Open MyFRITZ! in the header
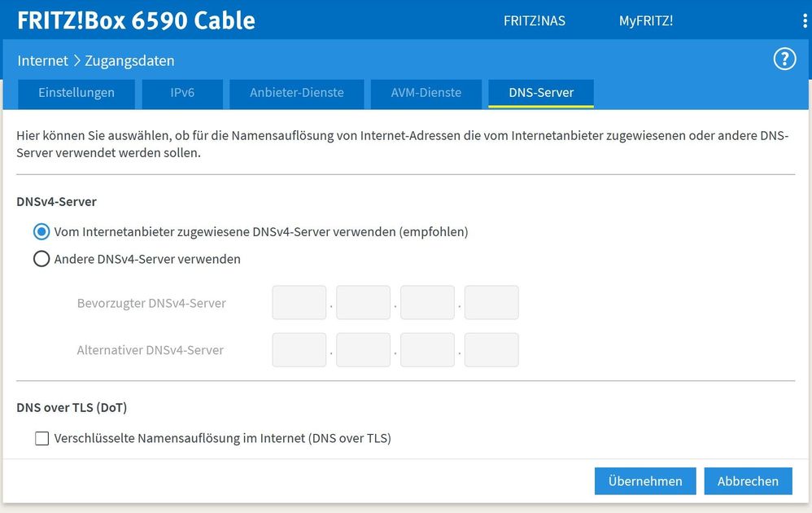 646,20
